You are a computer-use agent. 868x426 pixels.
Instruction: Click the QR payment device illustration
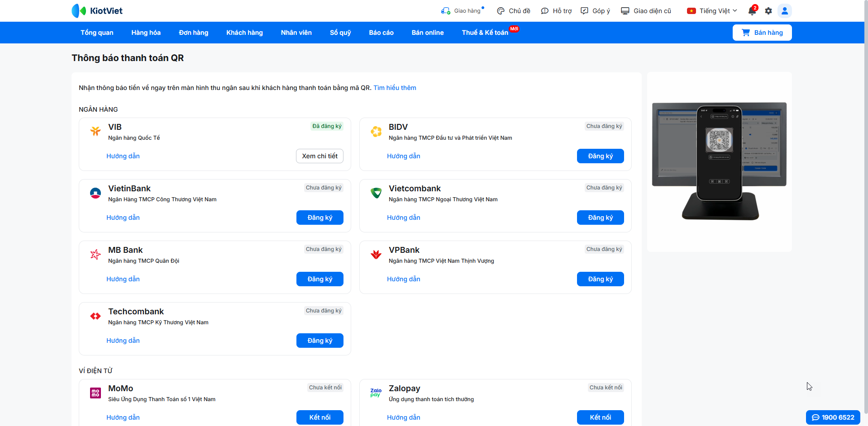[719, 162]
